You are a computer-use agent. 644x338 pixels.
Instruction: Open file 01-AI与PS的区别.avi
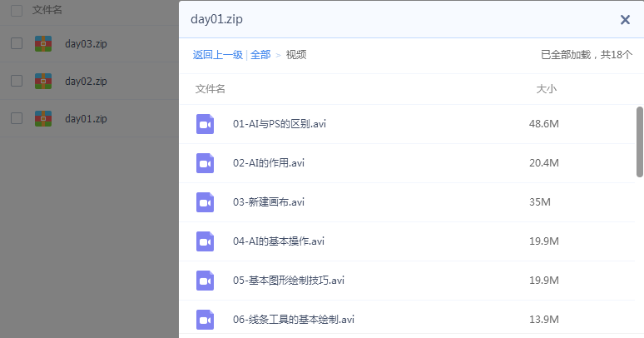click(x=280, y=124)
